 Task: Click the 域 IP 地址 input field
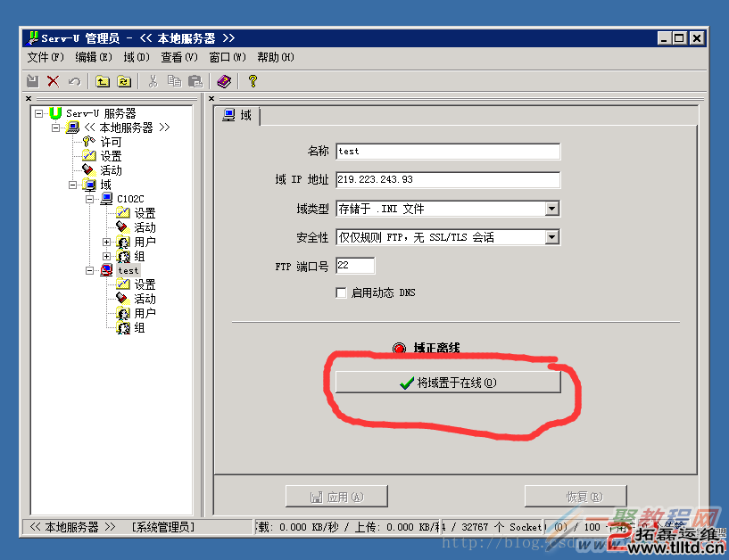(447, 180)
